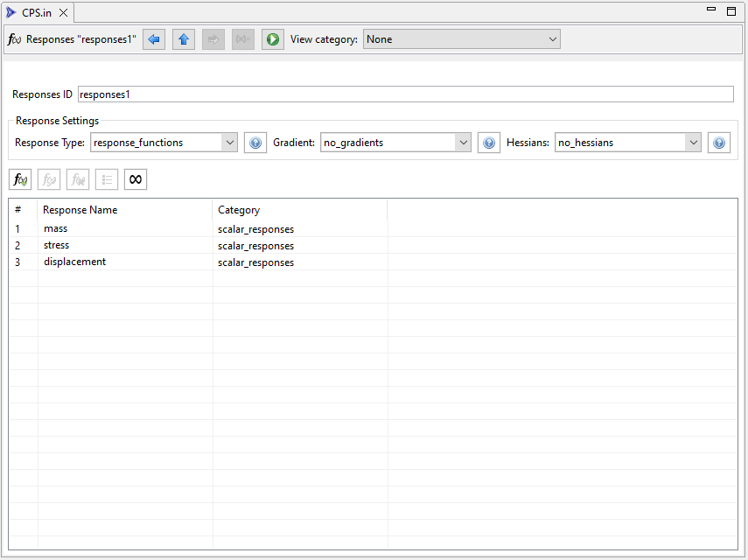Click the blue up arrow navigation button

click(x=184, y=39)
